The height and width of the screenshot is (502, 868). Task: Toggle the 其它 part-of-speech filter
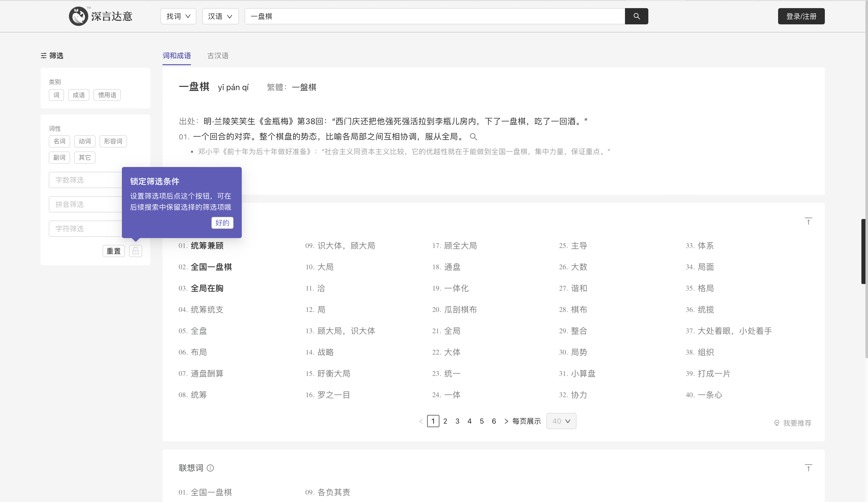click(85, 157)
